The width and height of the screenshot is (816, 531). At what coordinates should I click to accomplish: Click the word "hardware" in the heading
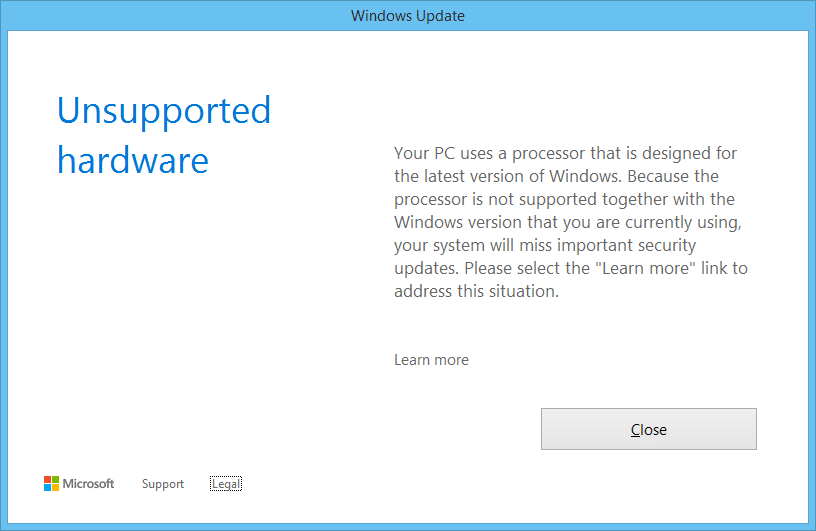133,160
